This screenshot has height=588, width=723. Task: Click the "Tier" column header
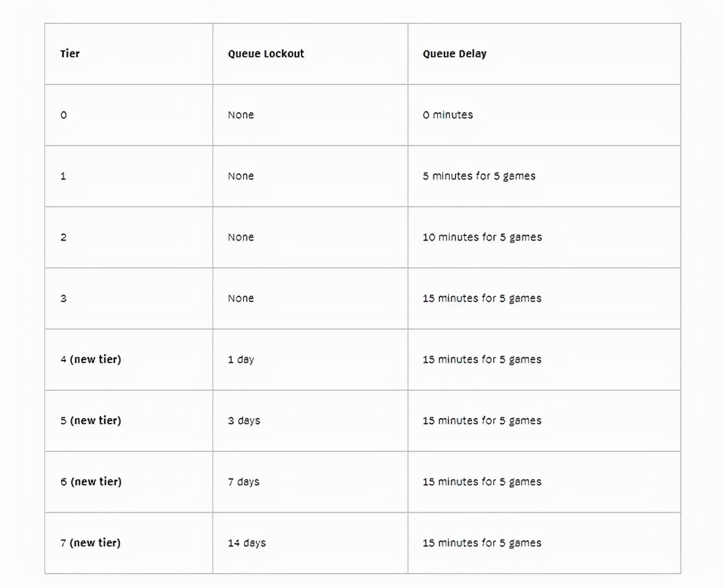coord(70,54)
